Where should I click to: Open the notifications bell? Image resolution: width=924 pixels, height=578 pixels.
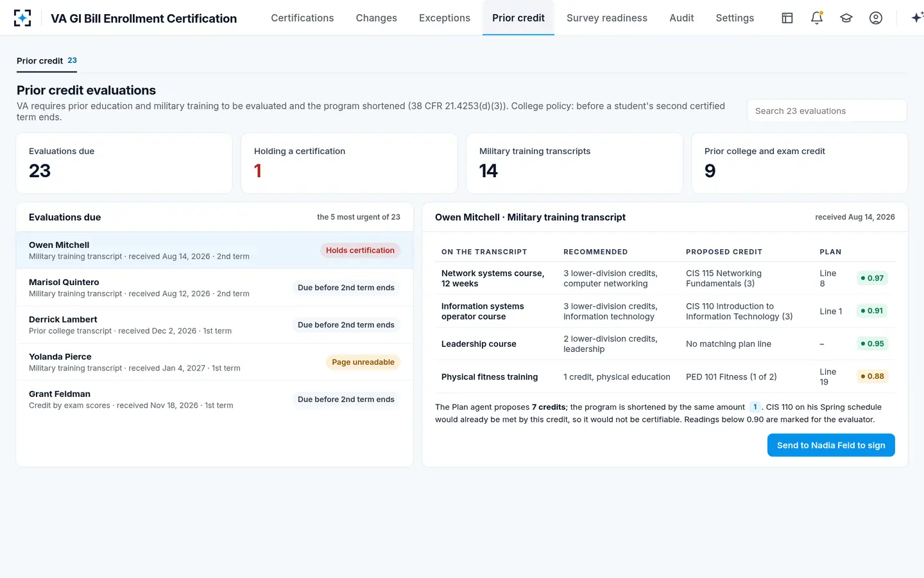817,18
